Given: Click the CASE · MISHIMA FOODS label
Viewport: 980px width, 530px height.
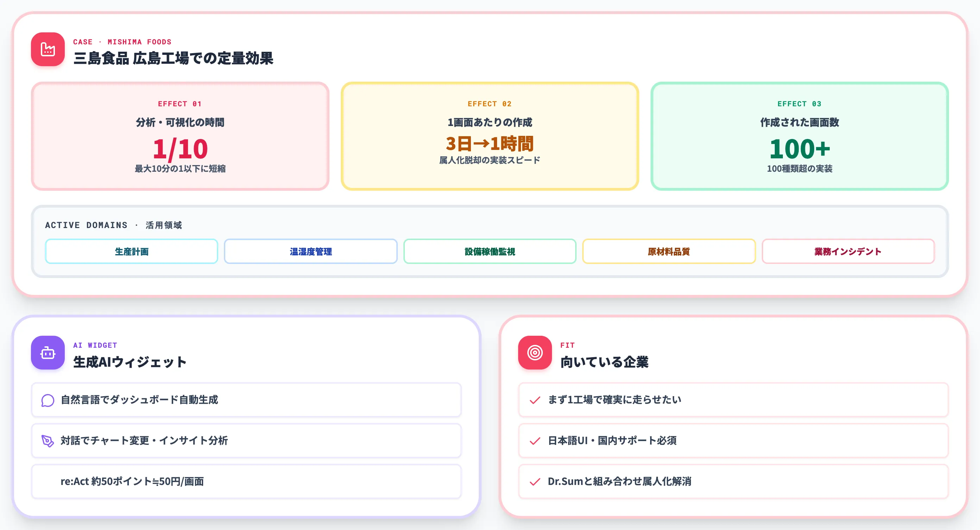Looking at the screenshot, I should pos(122,42).
